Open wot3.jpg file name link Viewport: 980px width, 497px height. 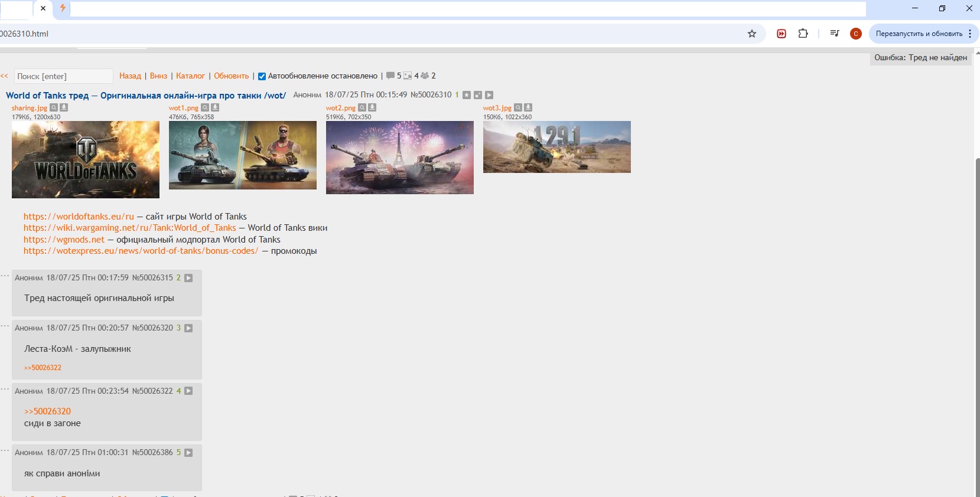tap(497, 108)
